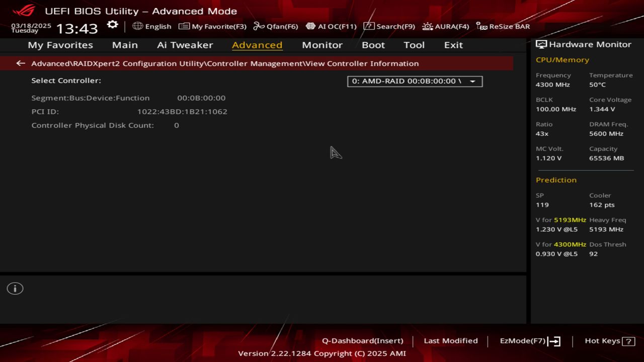The image size is (644, 362).
Task: Open Hot Keys help
Action: pyautogui.click(x=602, y=341)
